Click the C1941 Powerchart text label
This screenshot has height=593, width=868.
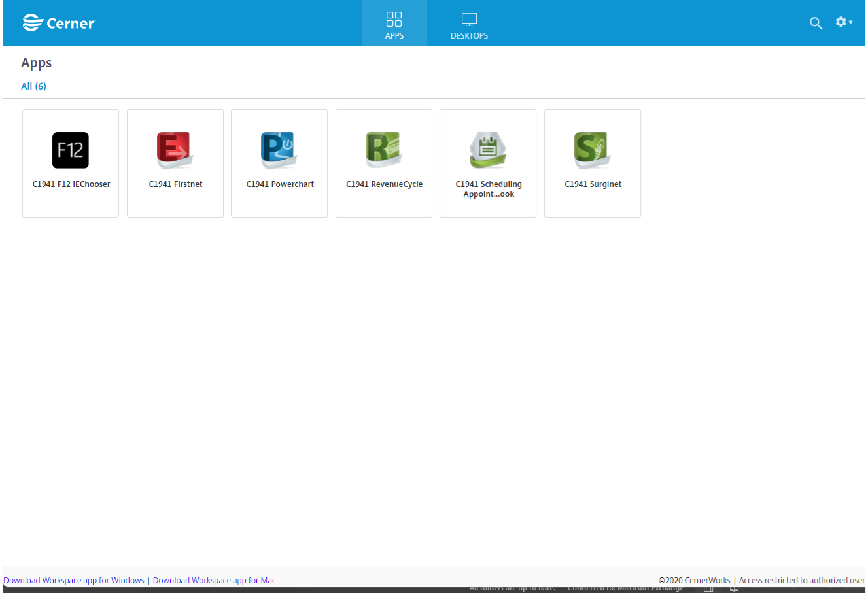click(x=280, y=184)
